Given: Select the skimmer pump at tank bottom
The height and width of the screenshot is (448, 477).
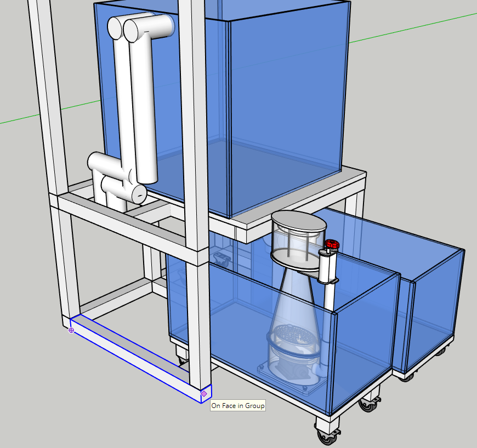Looking at the screenshot, I should (291, 374).
